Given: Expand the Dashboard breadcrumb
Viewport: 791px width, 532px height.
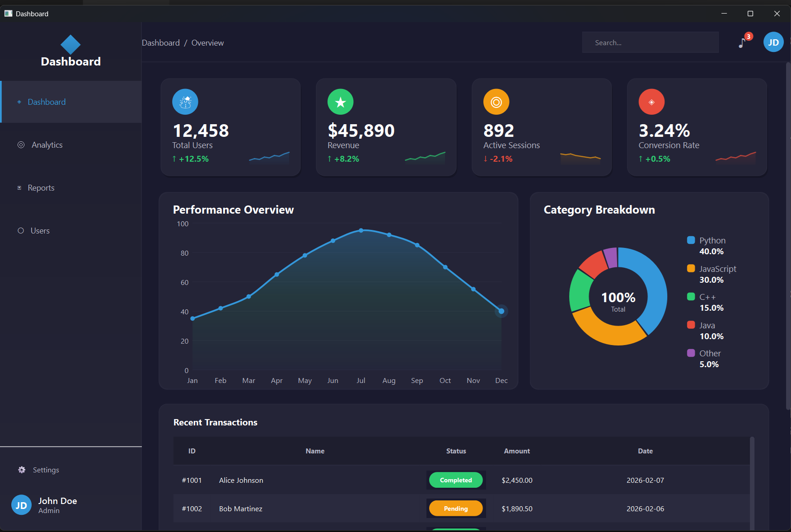Looking at the screenshot, I should tap(160, 42).
